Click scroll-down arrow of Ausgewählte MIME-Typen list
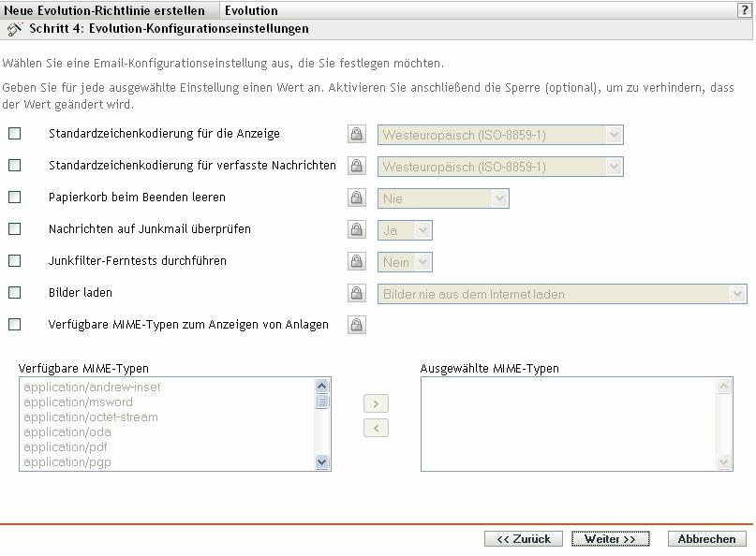The height and width of the screenshot is (556, 756). click(724, 462)
